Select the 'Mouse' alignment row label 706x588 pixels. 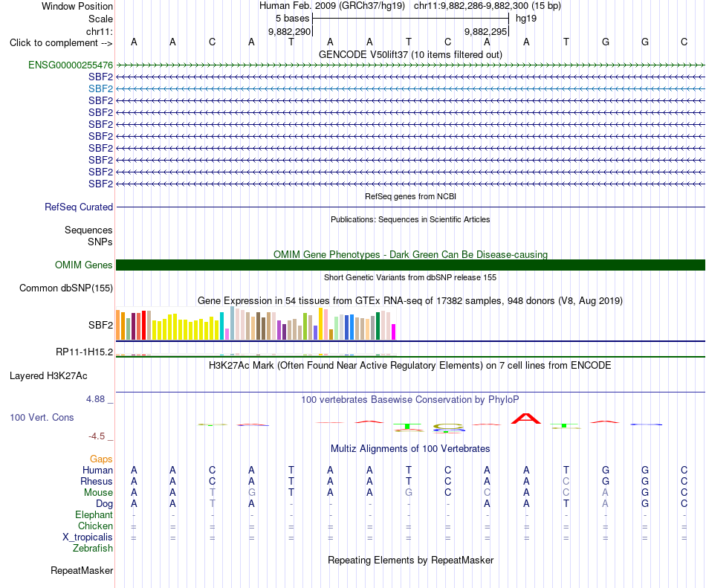(98, 493)
